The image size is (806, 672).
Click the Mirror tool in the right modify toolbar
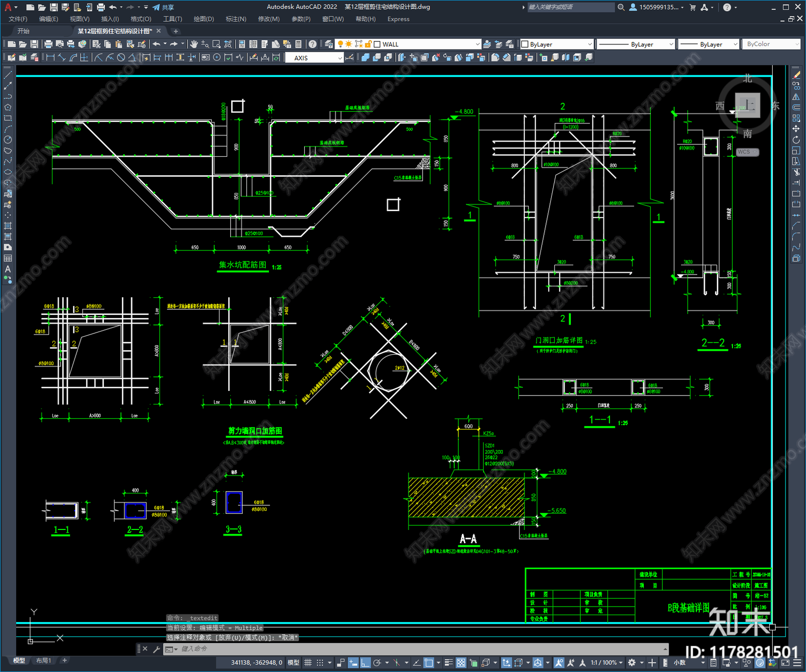(x=796, y=97)
